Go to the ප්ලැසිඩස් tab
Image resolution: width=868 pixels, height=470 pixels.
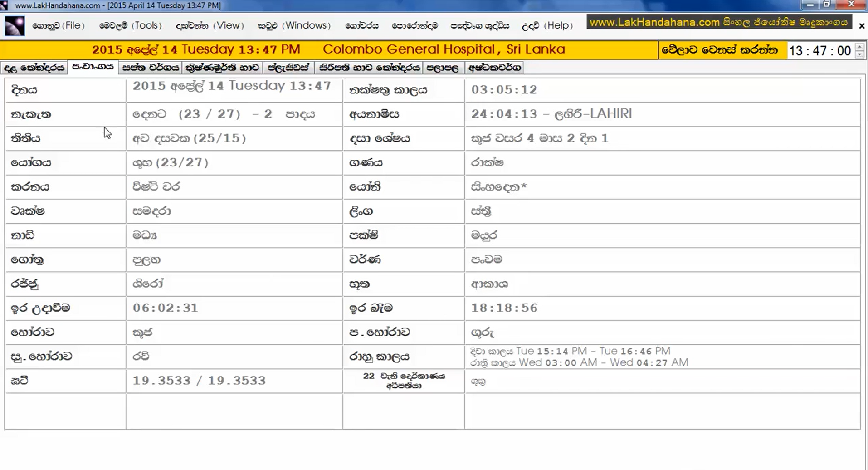pos(288,68)
